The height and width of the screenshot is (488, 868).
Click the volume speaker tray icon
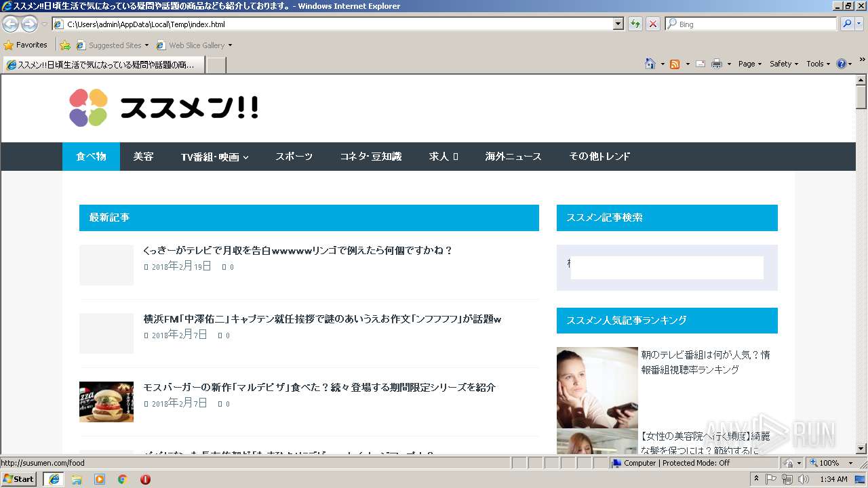[803, 479]
